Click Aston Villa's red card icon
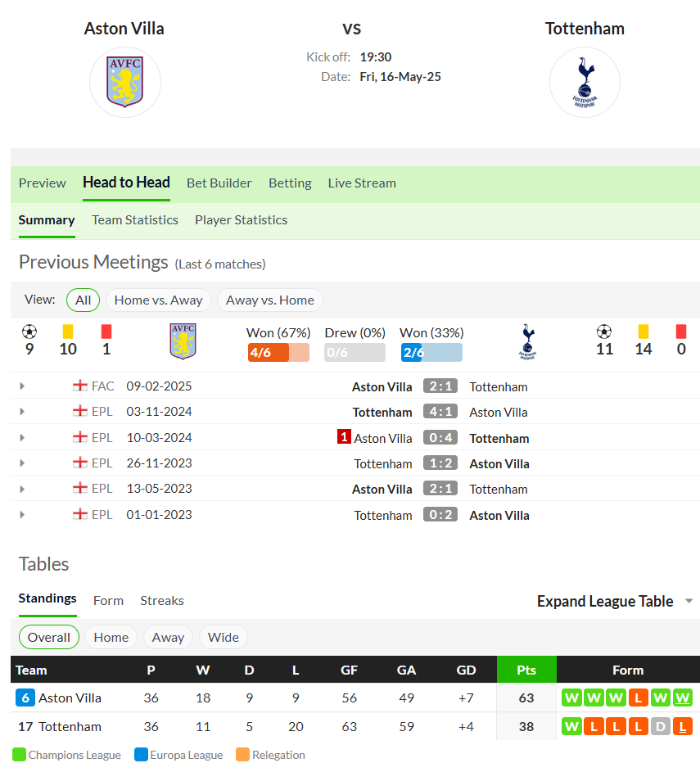This screenshot has height=772, width=700. pyautogui.click(x=106, y=332)
